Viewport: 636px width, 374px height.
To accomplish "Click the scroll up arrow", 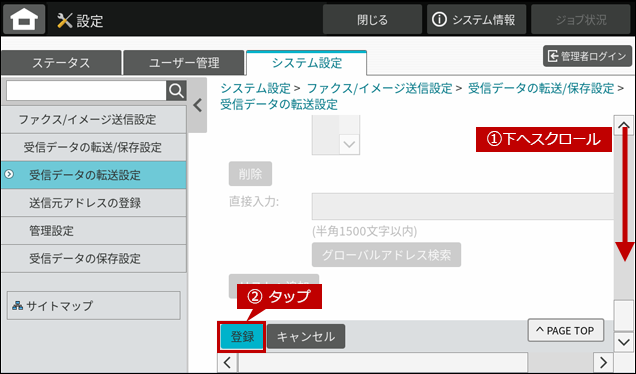I will click(x=624, y=125).
